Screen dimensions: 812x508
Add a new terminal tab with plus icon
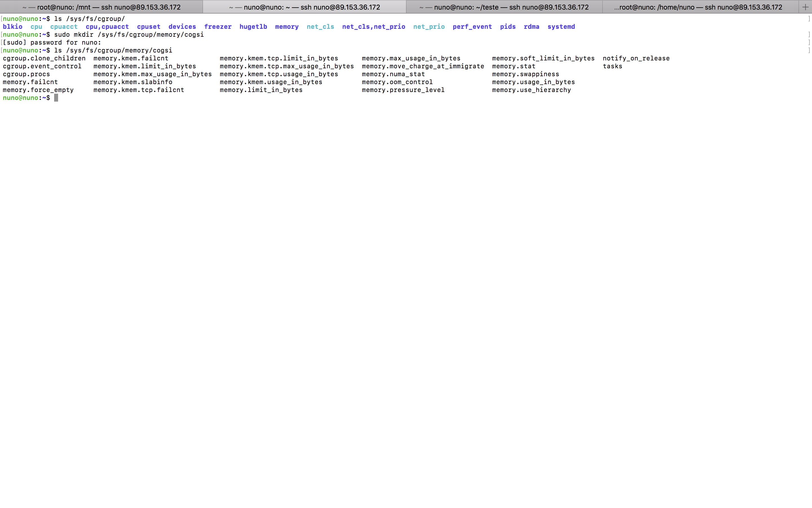coord(805,7)
